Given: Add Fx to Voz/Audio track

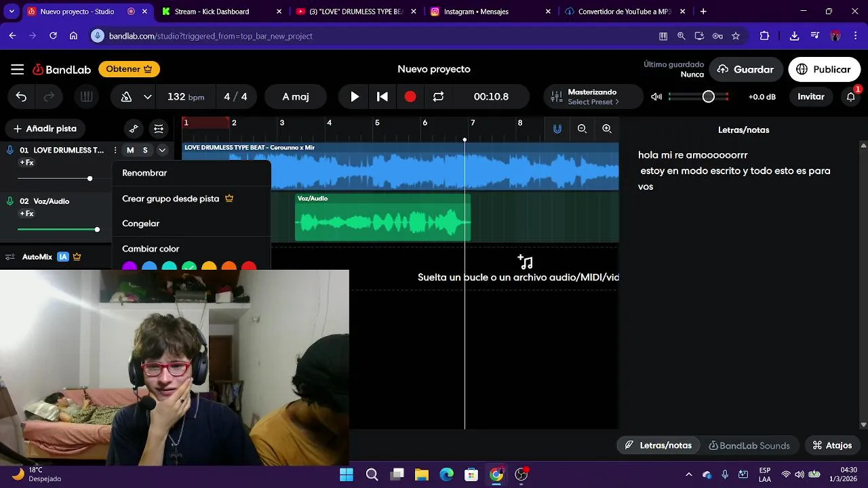Looking at the screenshot, I should click(27, 213).
